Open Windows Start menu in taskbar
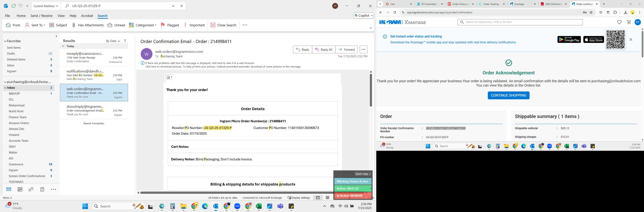The image size is (644, 212). tap(85, 206)
